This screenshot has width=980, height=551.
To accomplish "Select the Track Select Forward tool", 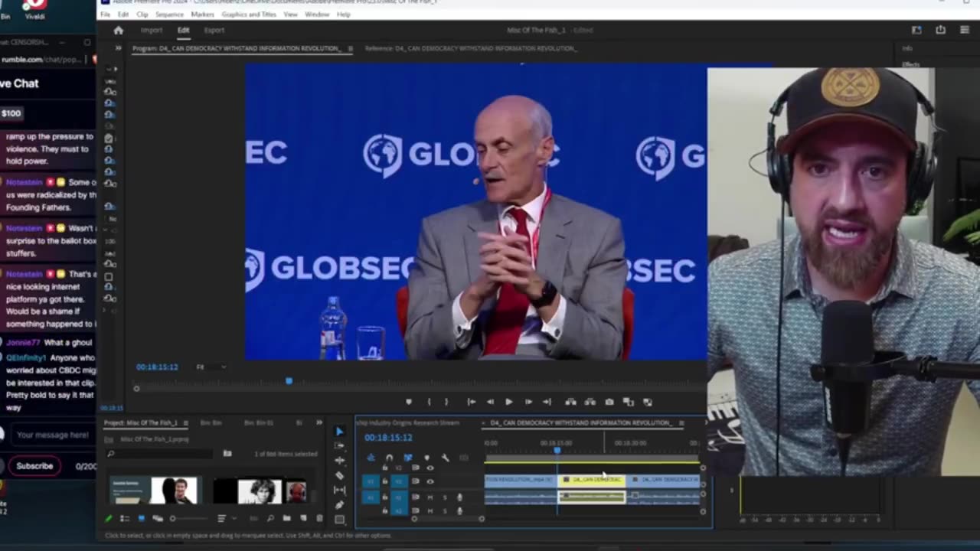I will point(339,445).
